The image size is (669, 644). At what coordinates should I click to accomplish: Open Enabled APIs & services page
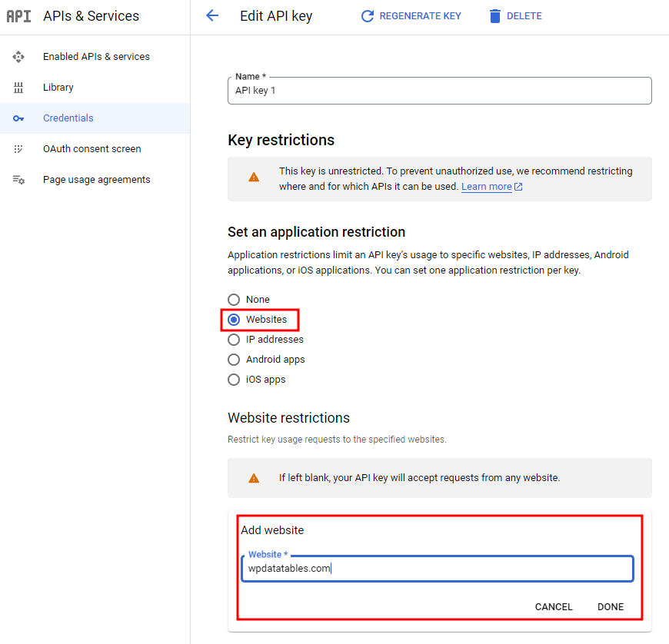(x=96, y=57)
